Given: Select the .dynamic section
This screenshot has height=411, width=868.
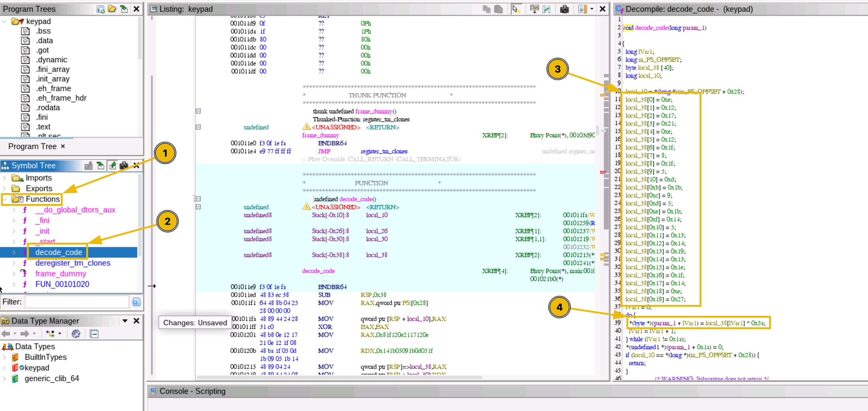Looking at the screenshot, I should tap(51, 60).
